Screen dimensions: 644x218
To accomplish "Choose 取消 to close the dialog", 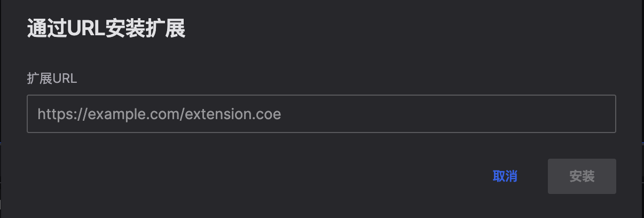I will [x=505, y=176].
